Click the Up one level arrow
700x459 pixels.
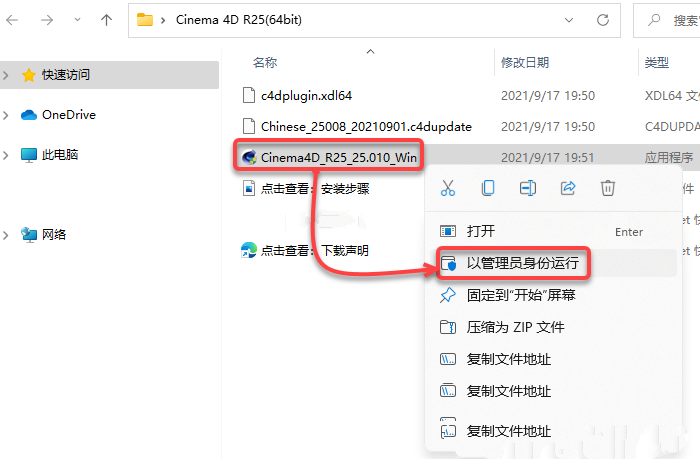106,20
